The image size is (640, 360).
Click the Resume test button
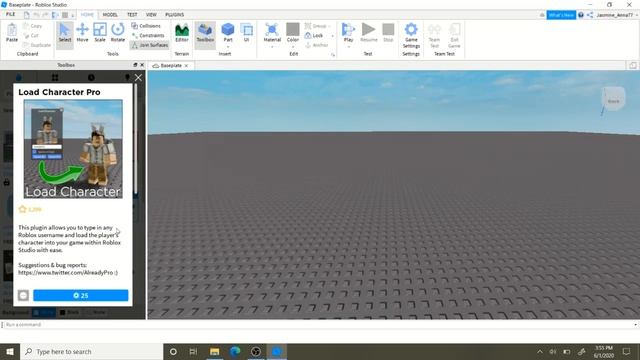tap(369, 33)
